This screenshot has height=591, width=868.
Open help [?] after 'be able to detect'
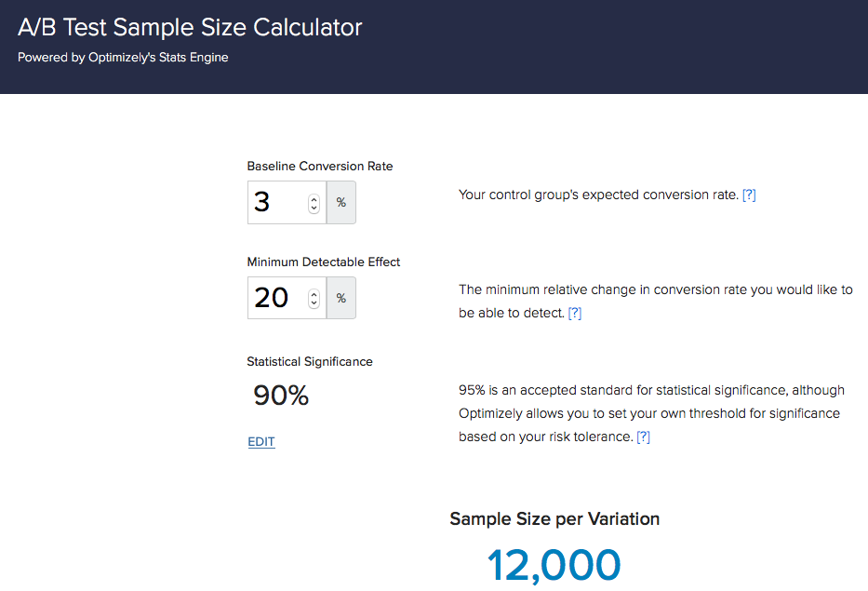point(575,313)
